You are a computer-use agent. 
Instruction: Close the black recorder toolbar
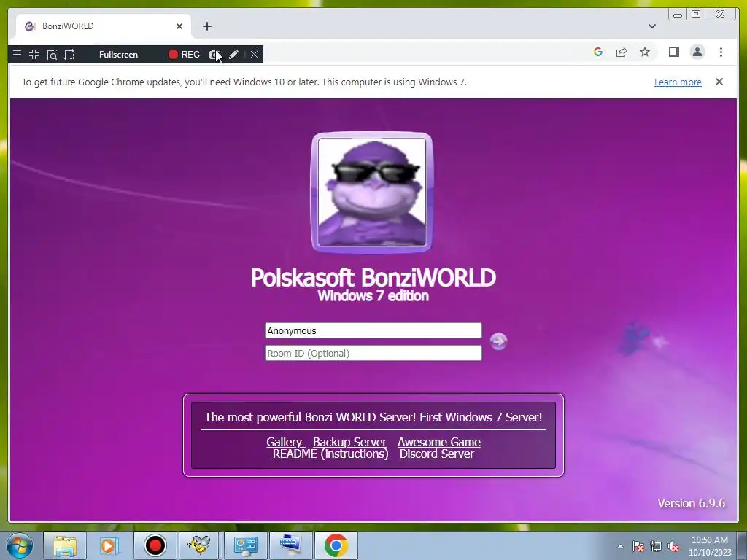pos(255,54)
